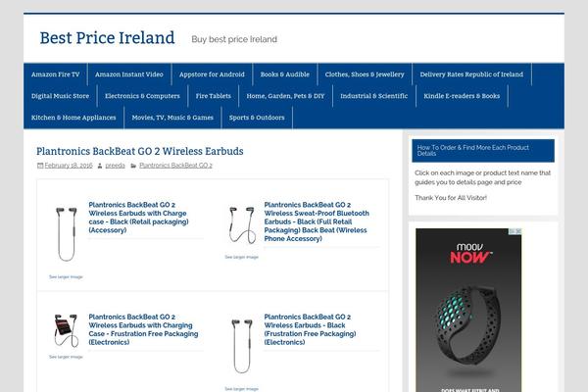Screen dimensions: 588x392
Task: Select Sports & Outdoors menu item
Action: pyautogui.click(x=257, y=118)
